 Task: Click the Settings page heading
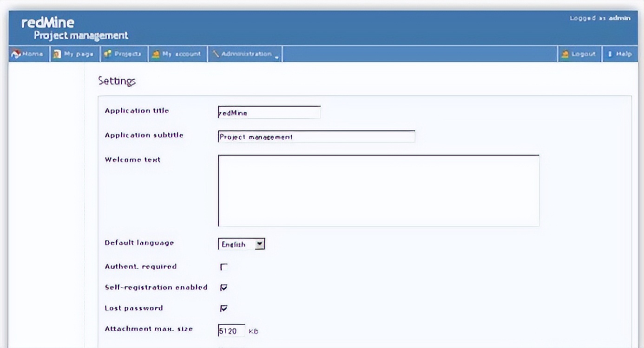pyautogui.click(x=117, y=81)
